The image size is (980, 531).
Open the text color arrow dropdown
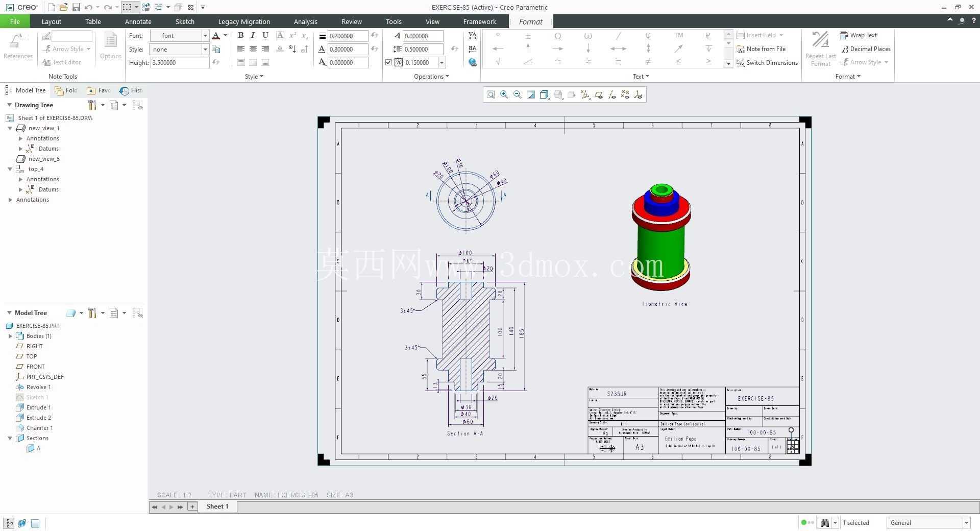click(225, 35)
